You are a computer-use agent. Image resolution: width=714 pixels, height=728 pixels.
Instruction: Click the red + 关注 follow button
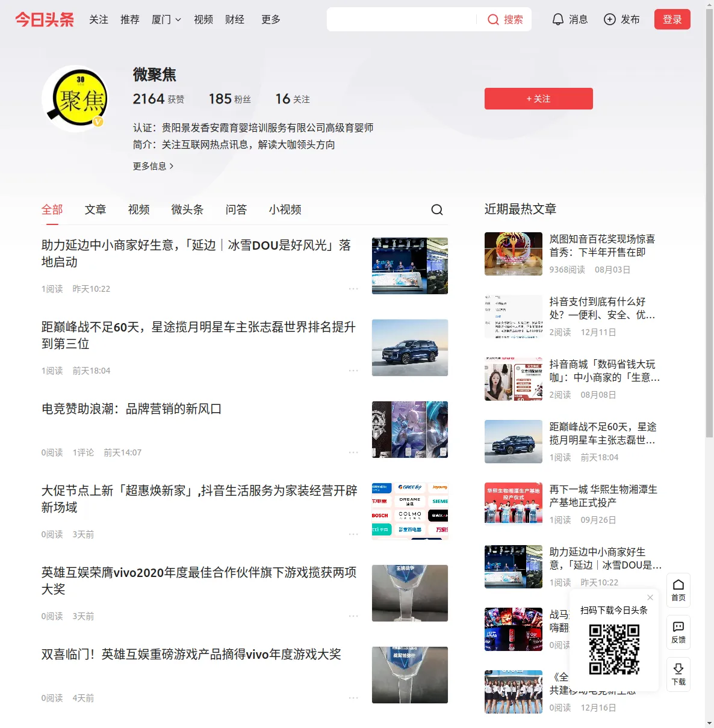click(539, 99)
